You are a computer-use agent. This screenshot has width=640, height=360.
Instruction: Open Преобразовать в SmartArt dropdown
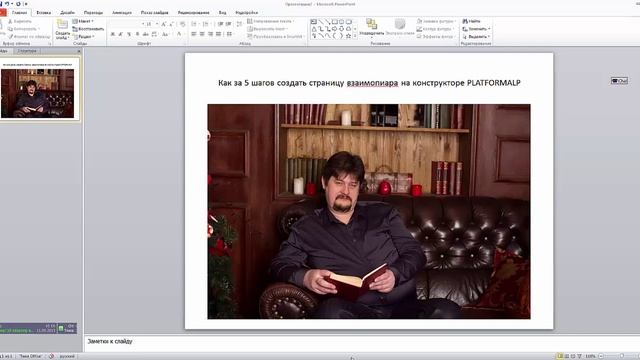(x=276, y=37)
